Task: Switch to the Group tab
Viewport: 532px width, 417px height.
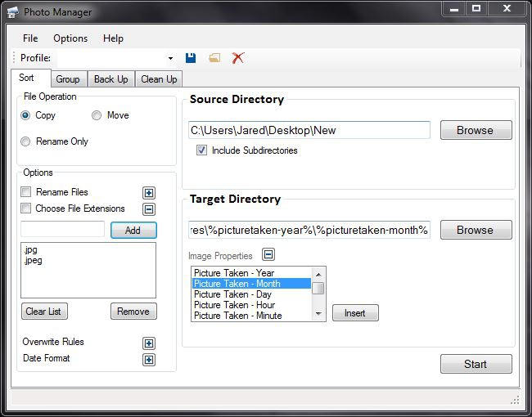Action: tap(69, 79)
